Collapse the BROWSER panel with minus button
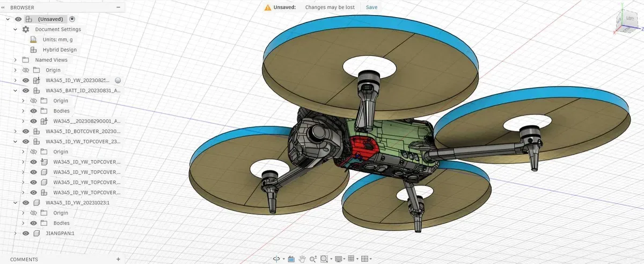Viewport: 644px width, 264px height. coord(118,8)
